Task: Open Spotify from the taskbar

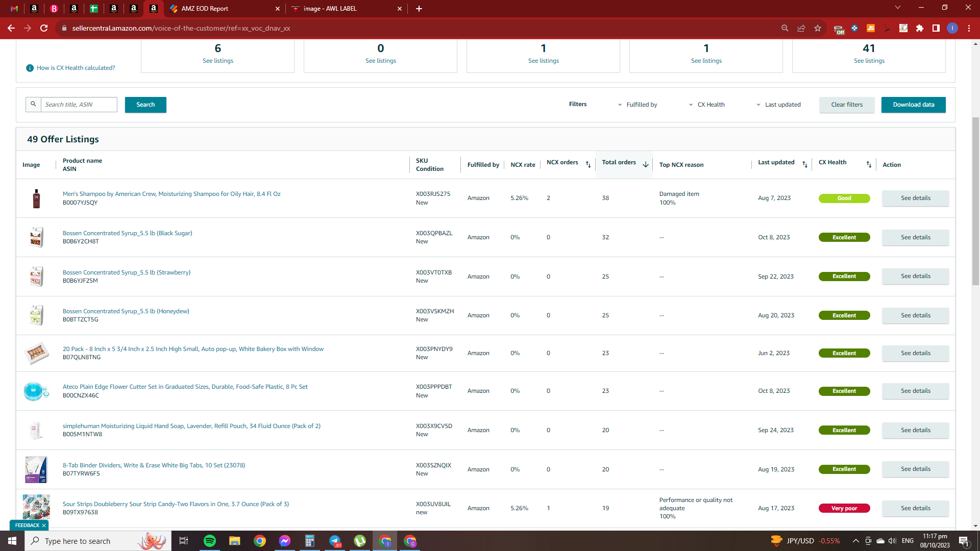Action: (210, 541)
